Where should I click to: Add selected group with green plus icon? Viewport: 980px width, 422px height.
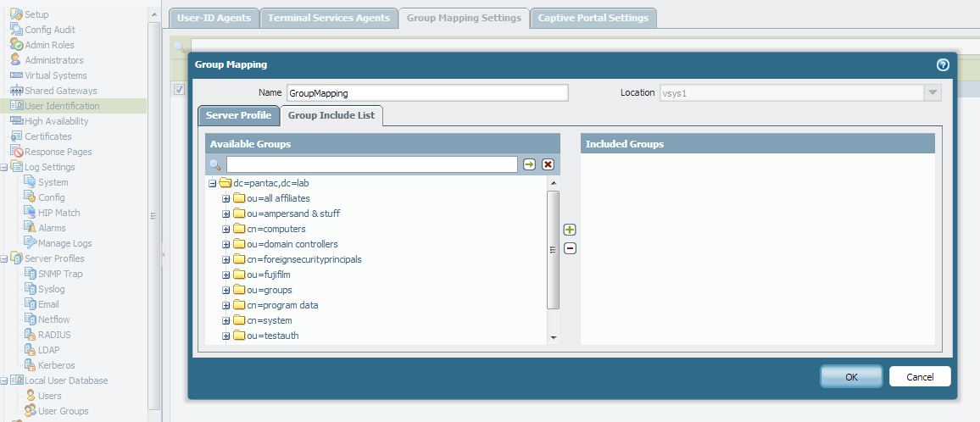point(570,230)
